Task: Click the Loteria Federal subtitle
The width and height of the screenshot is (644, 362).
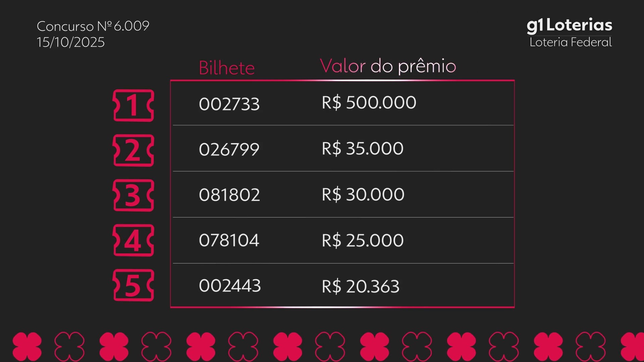Action: click(x=571, y=42)
